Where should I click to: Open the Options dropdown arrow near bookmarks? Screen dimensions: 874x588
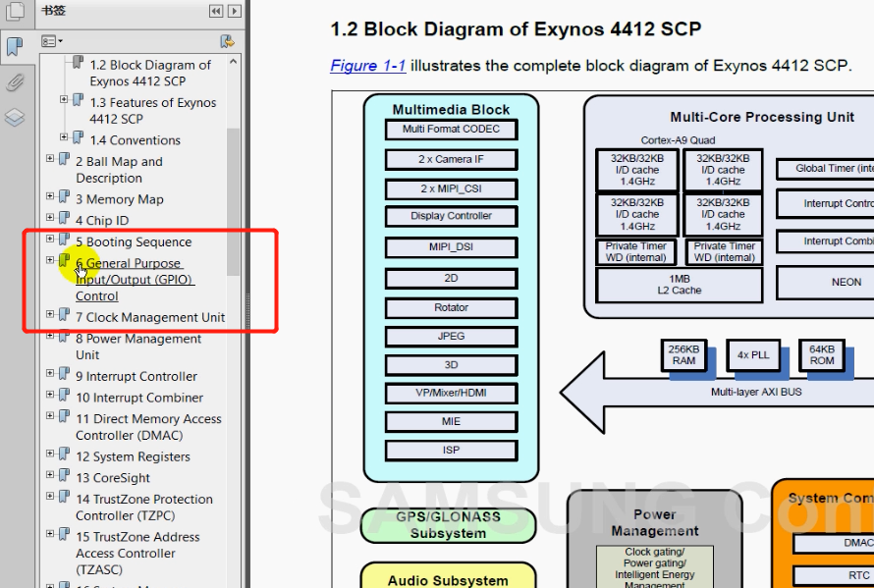click(x=60, y=41)
